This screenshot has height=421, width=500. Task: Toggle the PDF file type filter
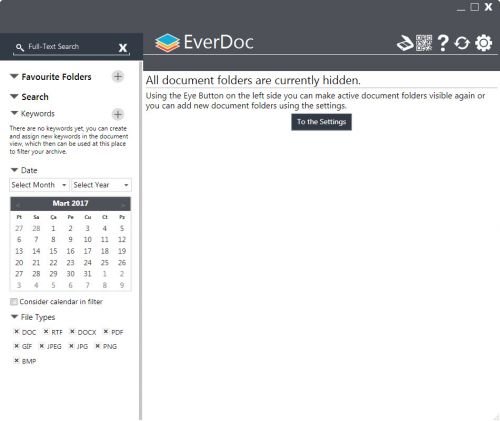[106, 332]
